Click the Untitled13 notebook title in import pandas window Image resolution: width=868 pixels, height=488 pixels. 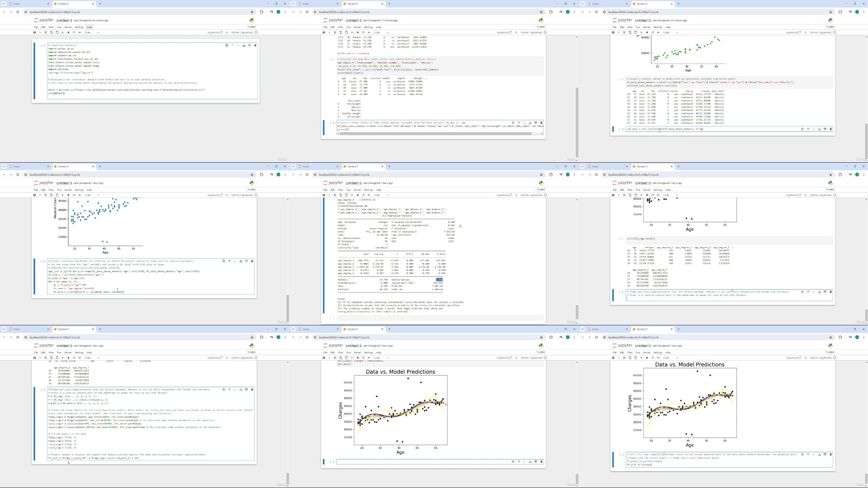pyautogui.click(x=64, y=20)
